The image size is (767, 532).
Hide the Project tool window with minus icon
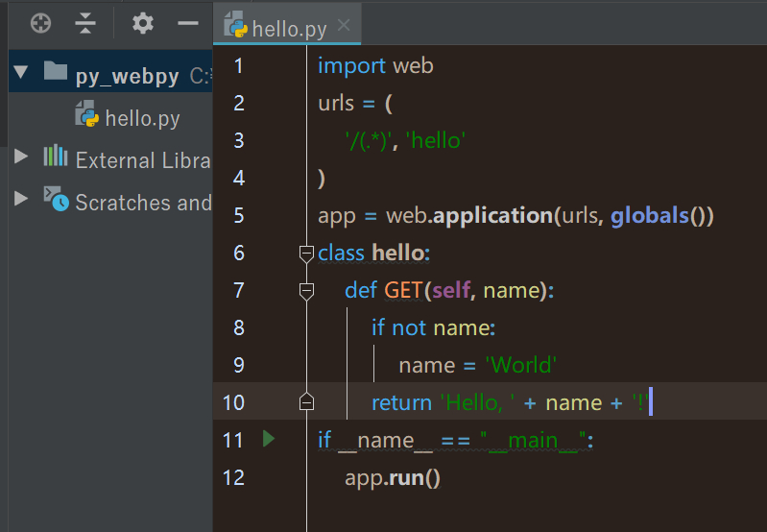pos(188,23)
